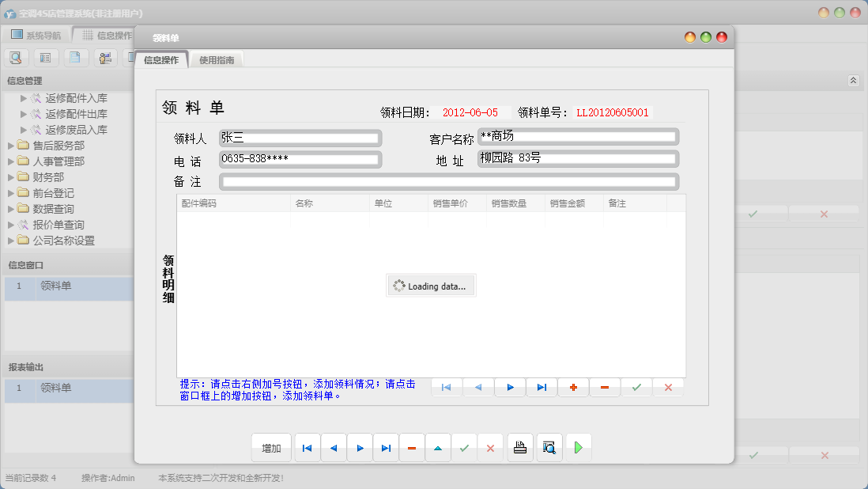Click the red minus button in detail grid navigator

coord(605,388)
